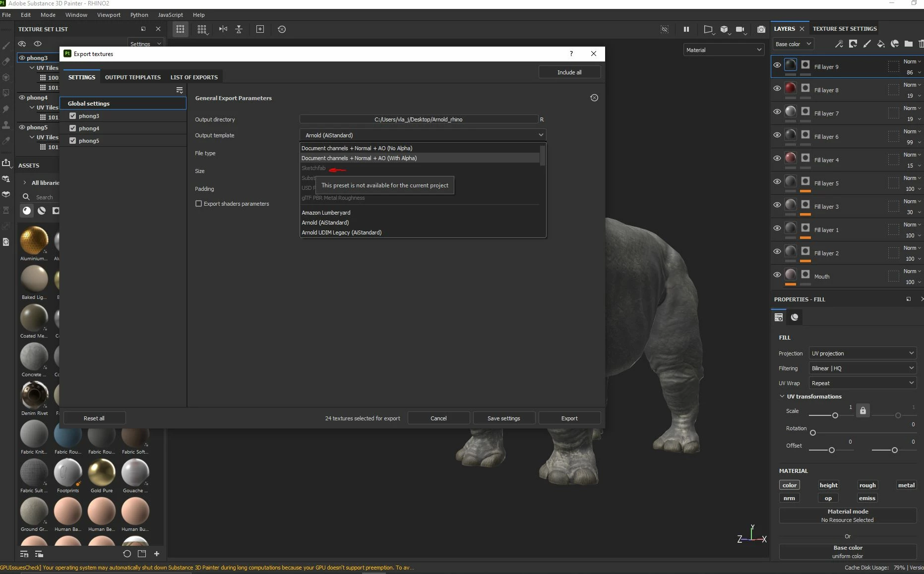This screenshot has width=924, height=574.
Task: Click the 3D cube view mode icon
Action: click(724, 29)
